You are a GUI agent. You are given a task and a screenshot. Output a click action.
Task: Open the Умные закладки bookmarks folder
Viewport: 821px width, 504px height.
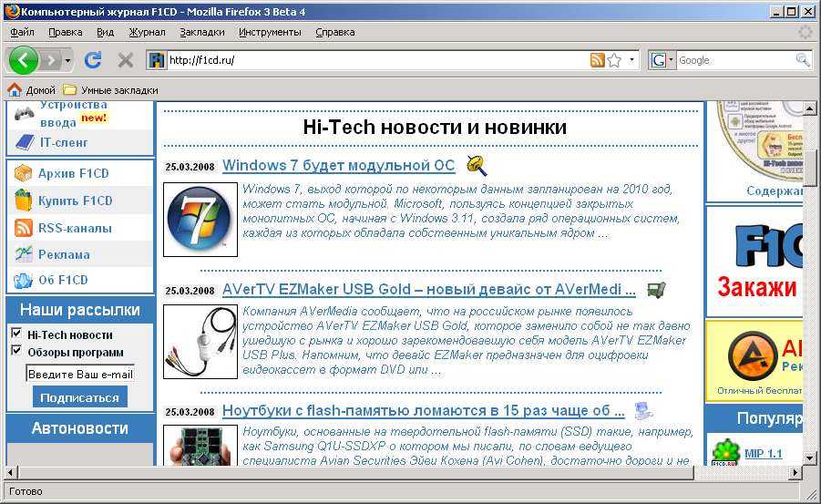[x=110, y=90]
